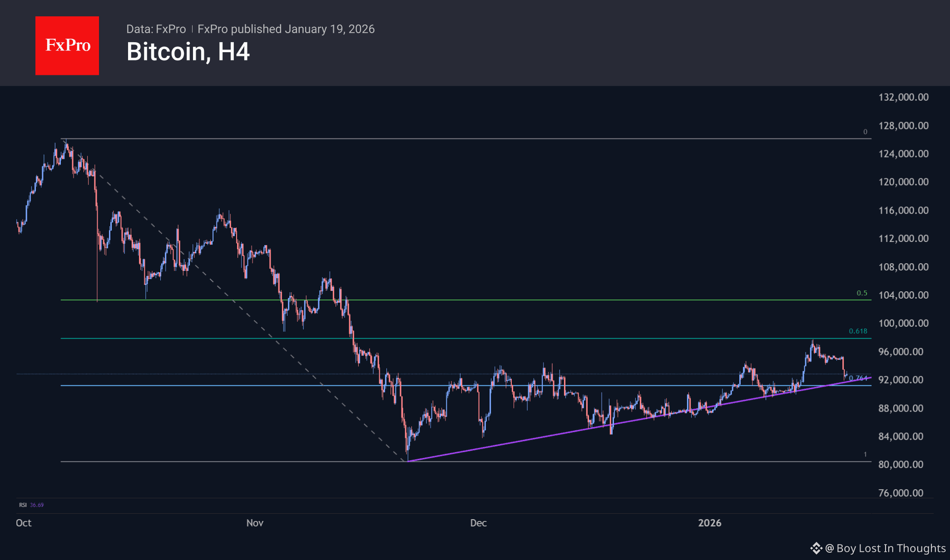Image resolution: width=950 pixels, height=560 pixels.
Task: Click the 0.618 Fibonacci level label
Action: coord(858,331)
